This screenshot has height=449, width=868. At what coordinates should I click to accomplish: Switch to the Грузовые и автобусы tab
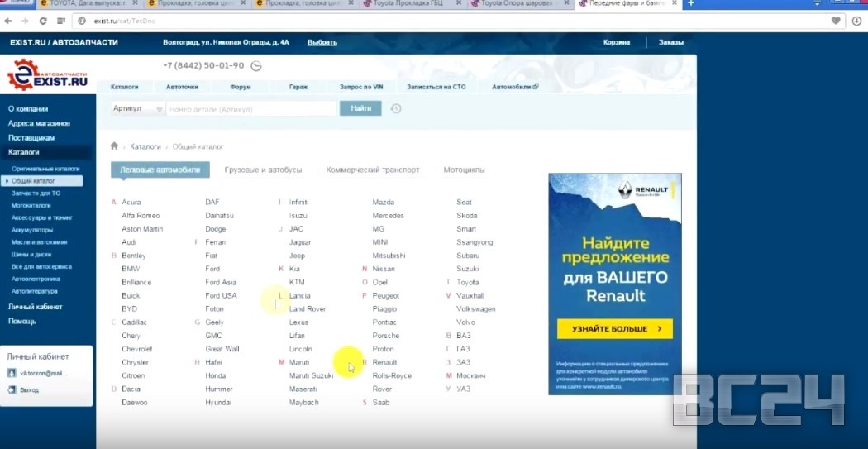pyautogui.click(x=263, y=170)
